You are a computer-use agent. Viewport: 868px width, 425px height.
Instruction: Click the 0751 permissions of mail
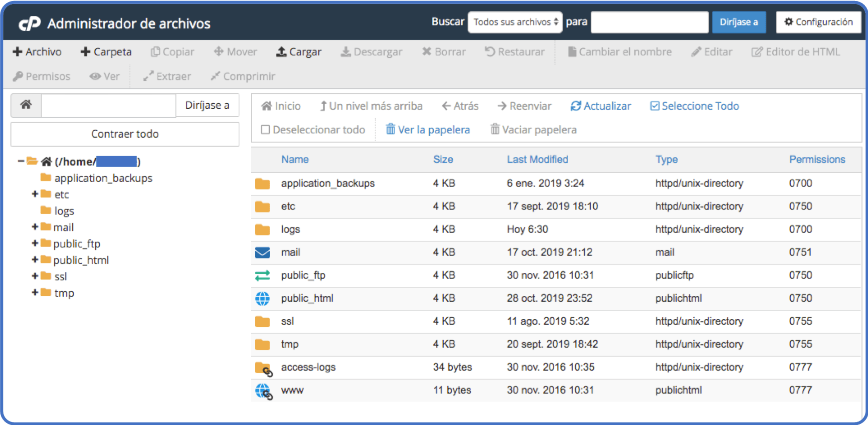coord(801,252)
